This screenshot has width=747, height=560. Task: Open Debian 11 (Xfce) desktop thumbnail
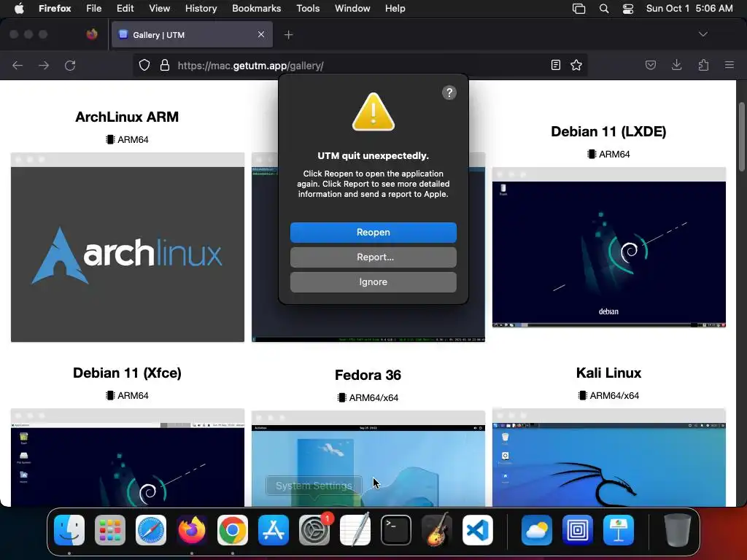click(x=127, y=458)
